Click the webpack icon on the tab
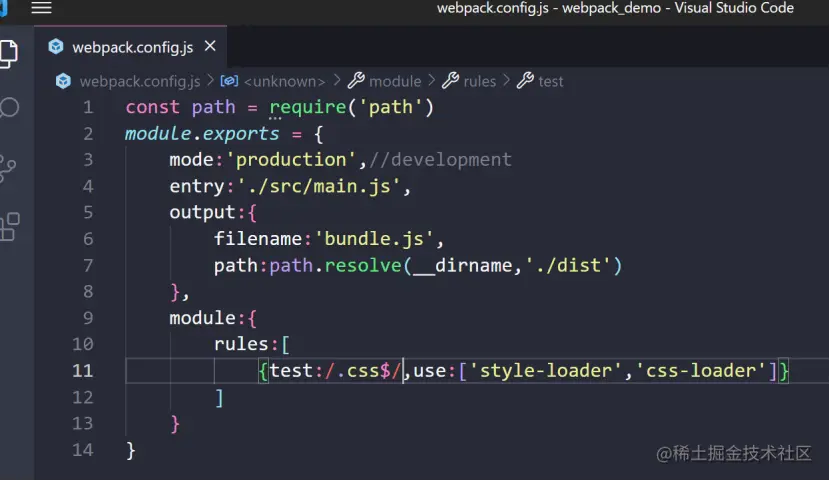The image size is (830, 481). 56,47
